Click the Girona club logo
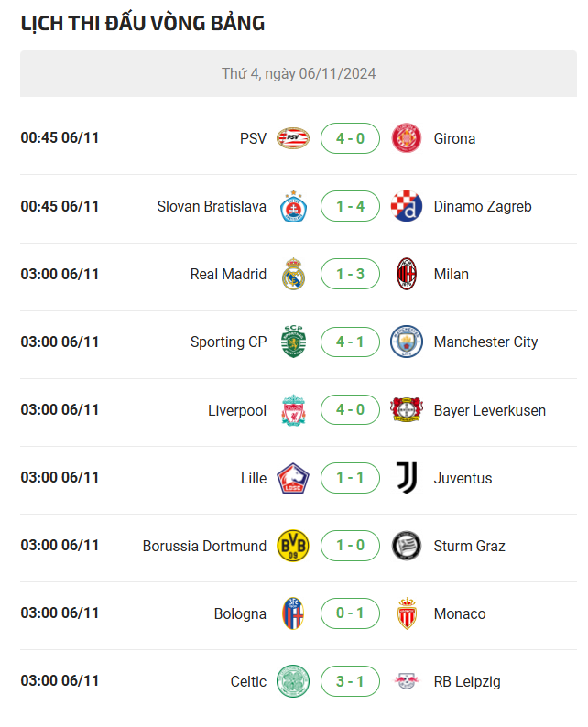This screenshot has width=588, height=727. (407, 138)
